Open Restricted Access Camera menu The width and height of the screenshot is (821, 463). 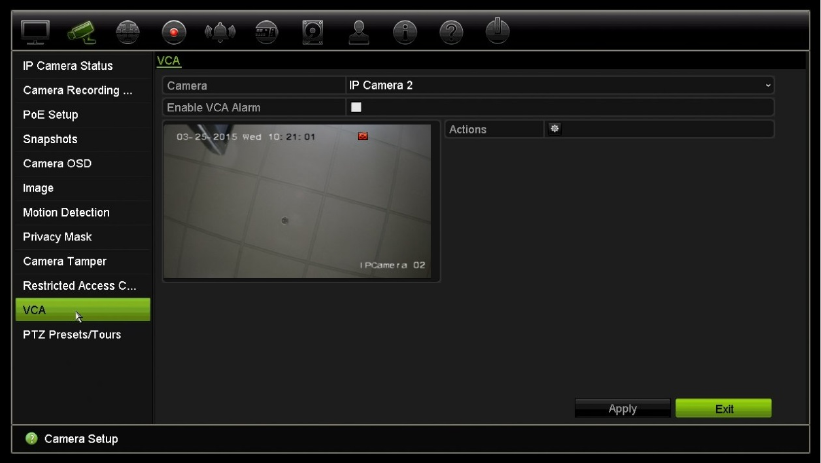tap(83, 286)
